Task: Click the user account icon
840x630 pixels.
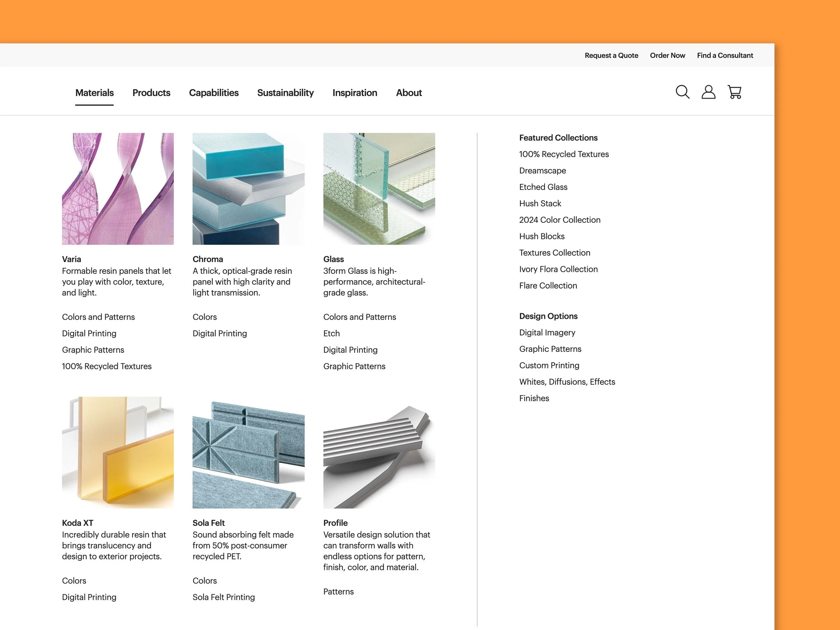Action: pyautogui.click(x=708, y=92)
